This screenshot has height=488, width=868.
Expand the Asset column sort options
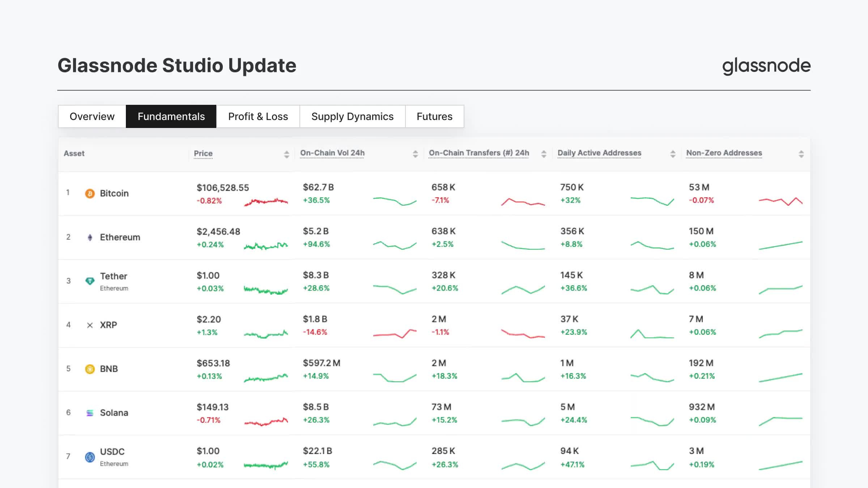pyautogui.click(x=74, y=153)
